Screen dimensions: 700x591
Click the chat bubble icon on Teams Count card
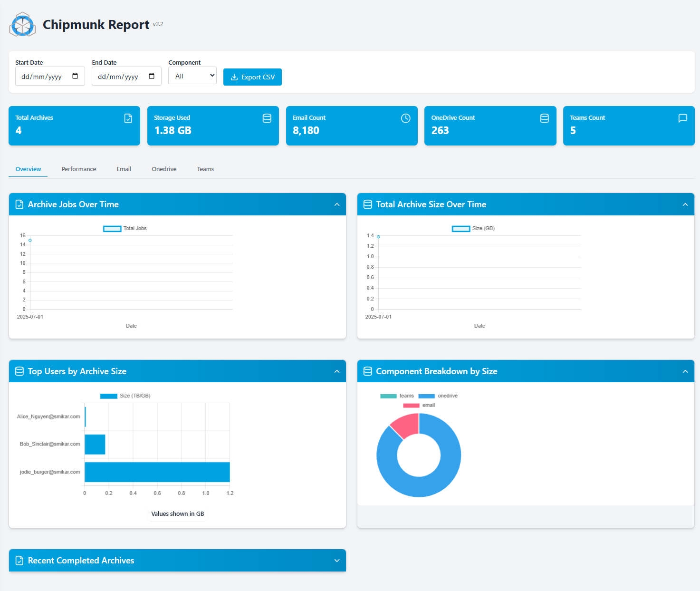point(682,118)
